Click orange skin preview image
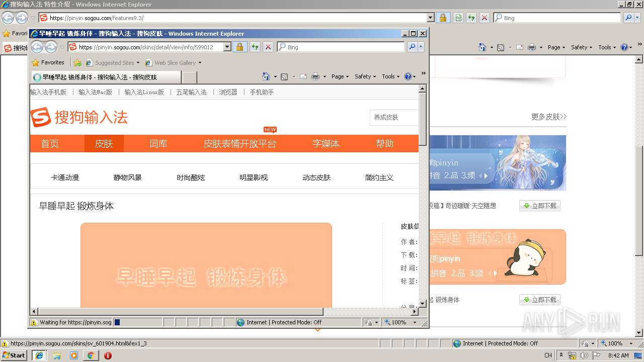 (x=206, y=265)
